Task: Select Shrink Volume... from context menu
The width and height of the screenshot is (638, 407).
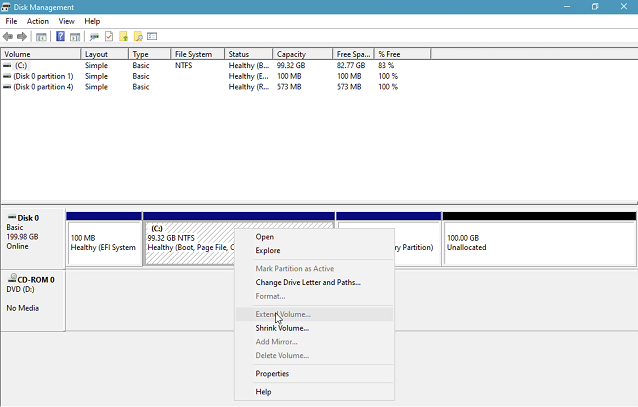Action: point(282,328)
